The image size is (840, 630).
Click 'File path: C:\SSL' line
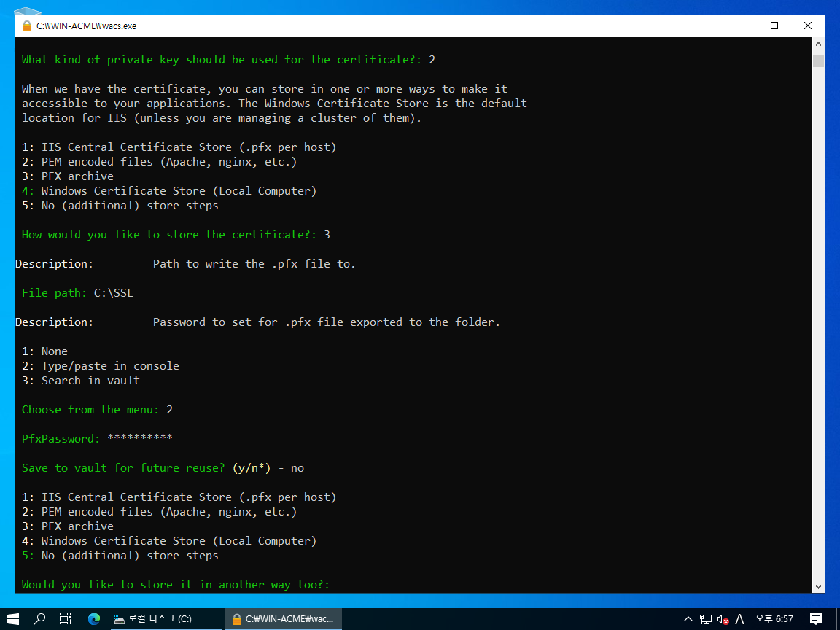point(78,293)
